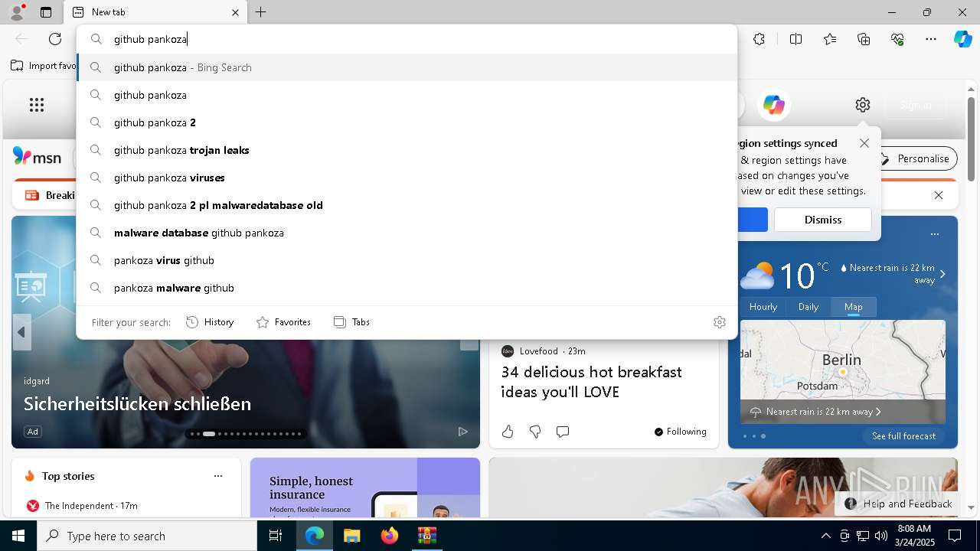Open the Copilot sidebar icon
The height and width of the screenshot is (551, 980).
(962, 39)
